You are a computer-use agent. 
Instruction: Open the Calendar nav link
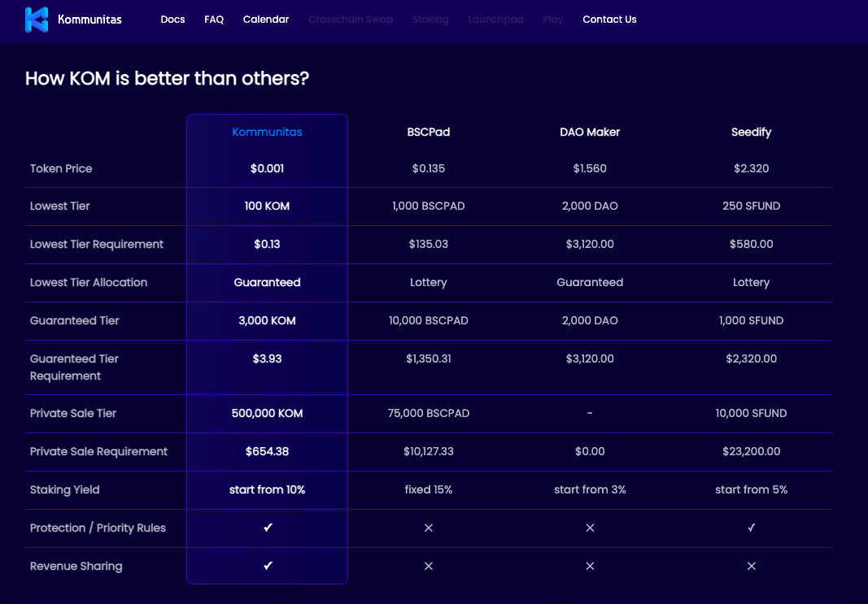coord(266,20)
